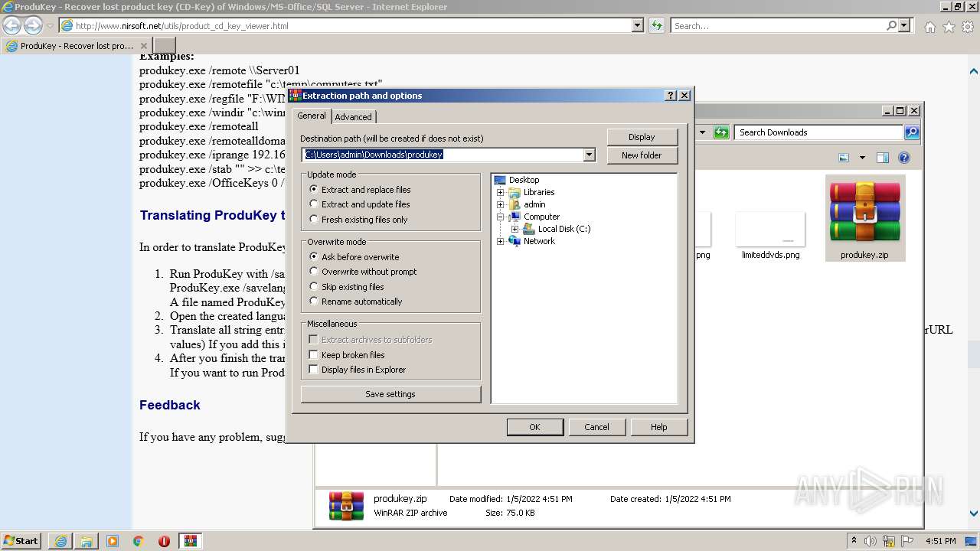Select Desktop in folder tree
This screenshot has height=551, width=980.
(524, 180)
